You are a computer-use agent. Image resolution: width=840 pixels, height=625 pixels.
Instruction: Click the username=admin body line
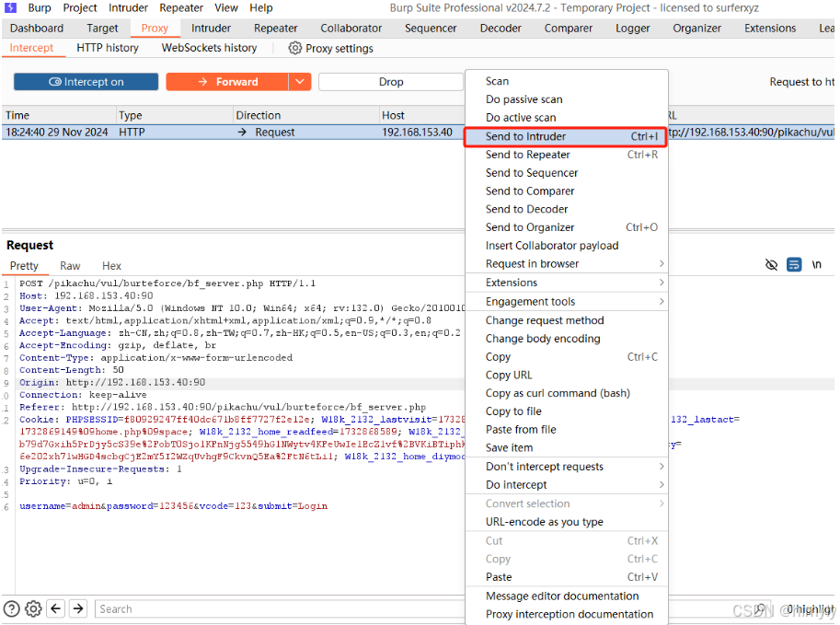point(174,506)
